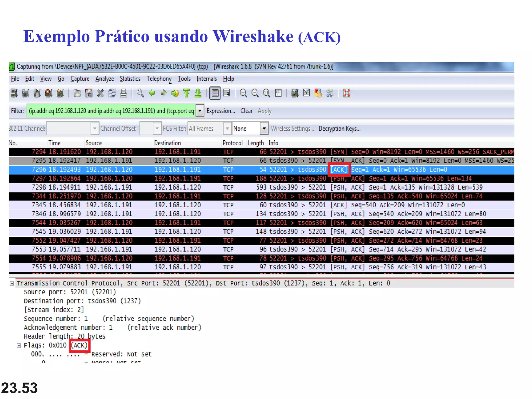
Task: Open the capture interfaces list icon
Action: (14, 93)
